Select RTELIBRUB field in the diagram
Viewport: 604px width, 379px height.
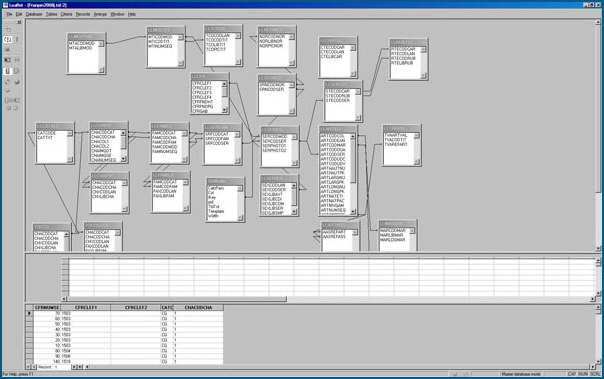pyautogui.click(x=402, y=63)
